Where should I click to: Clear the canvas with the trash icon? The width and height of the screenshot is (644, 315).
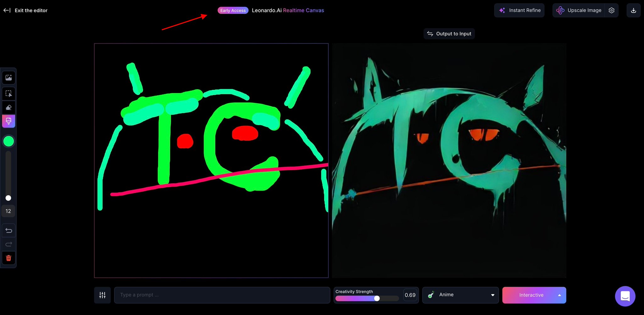click(x=8, y=258)
